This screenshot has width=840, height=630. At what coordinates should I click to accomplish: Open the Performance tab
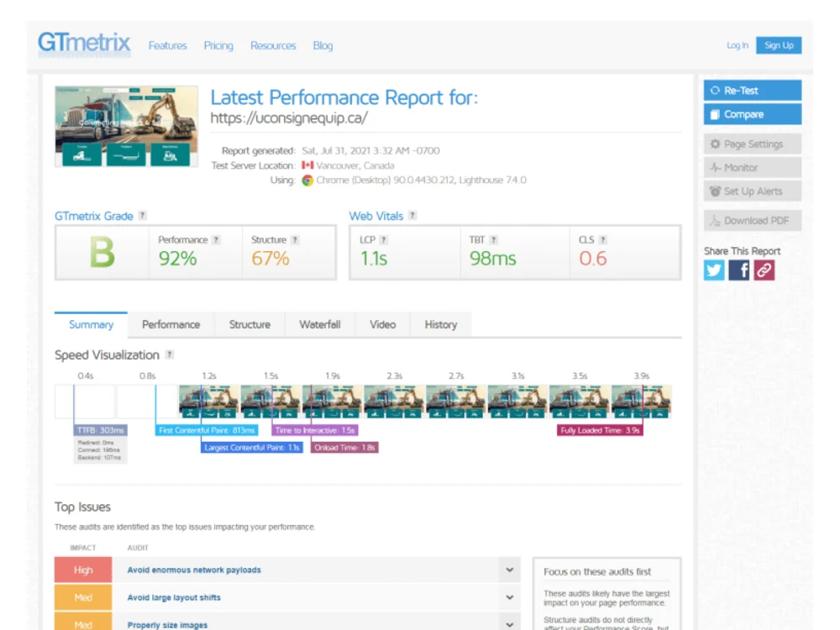point(171,324)
